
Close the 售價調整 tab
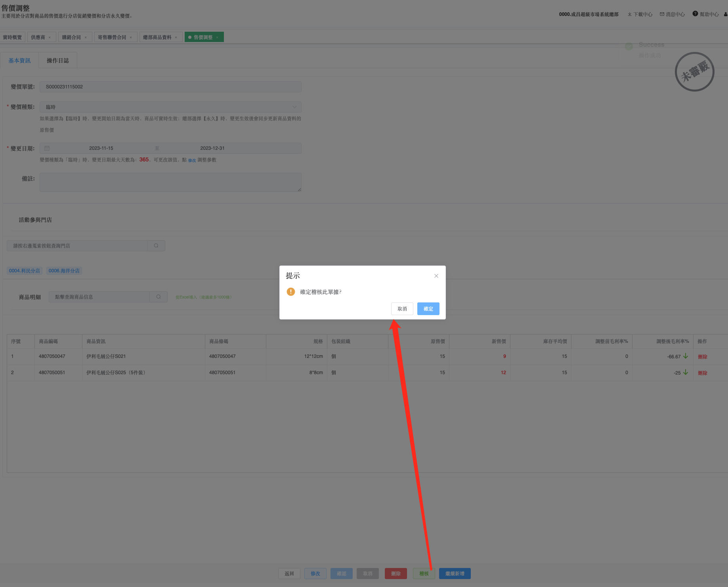(x=217, y=37)
